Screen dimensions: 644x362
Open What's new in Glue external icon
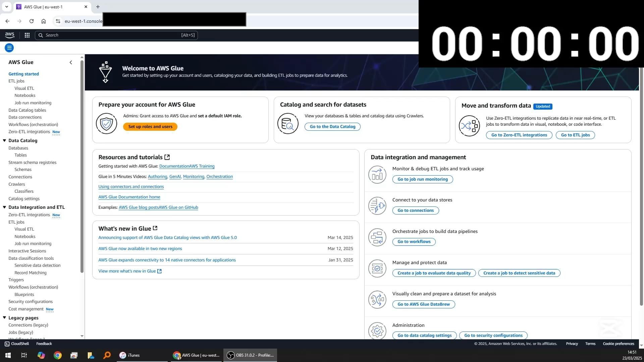click(x=155, y=228)
